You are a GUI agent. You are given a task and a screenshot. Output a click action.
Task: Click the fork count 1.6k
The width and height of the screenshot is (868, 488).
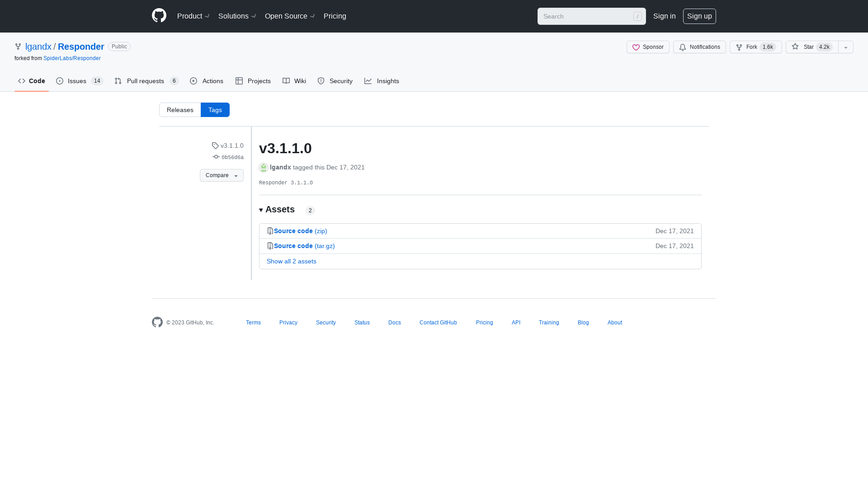768,47
